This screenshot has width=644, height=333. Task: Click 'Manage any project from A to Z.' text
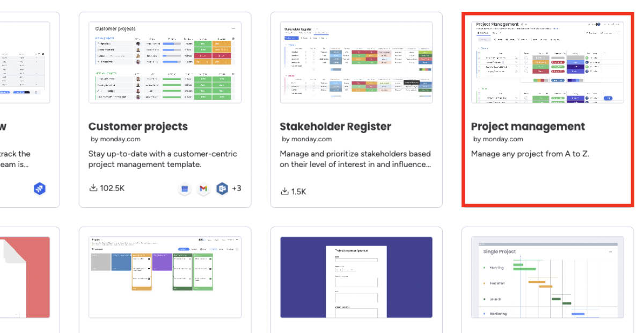pyautogui.click(x=530, y=154)
